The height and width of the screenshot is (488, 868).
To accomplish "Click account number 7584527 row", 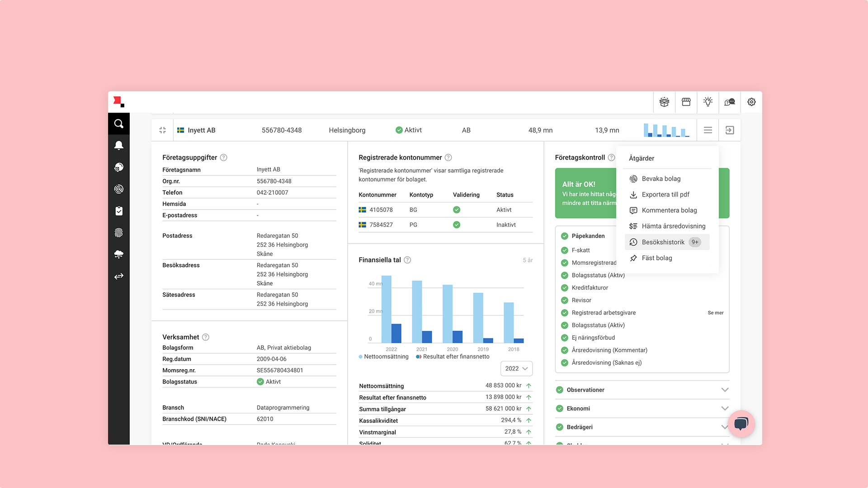I will click(x=445, y=225).
